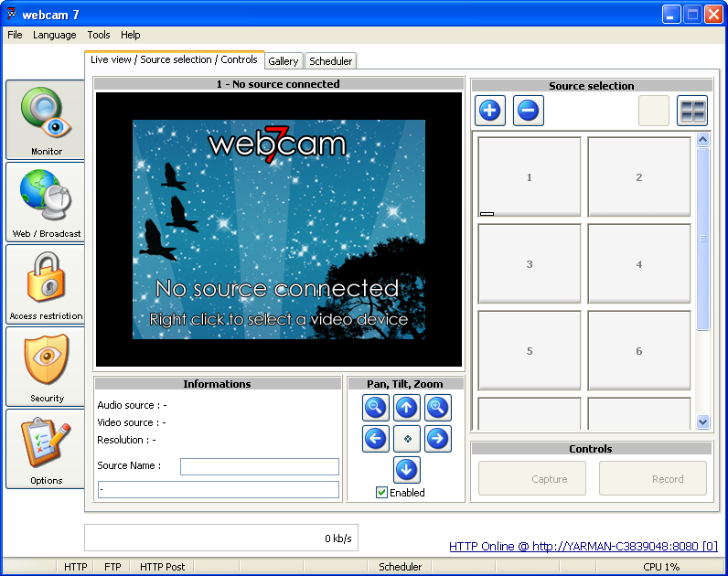Click the Source Name input field
The width and height of the screenshot is (728, 576).
(x=260, y=466)
